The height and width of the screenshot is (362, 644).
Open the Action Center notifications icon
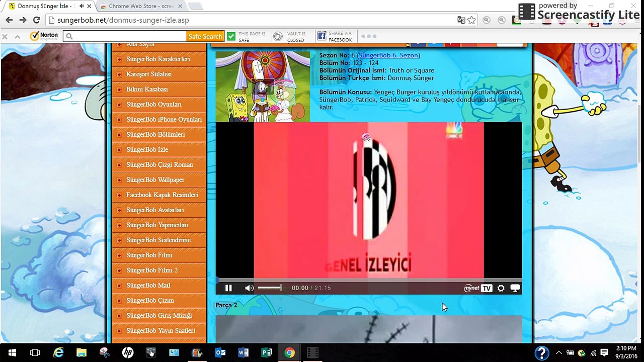(x=605, y=352)
